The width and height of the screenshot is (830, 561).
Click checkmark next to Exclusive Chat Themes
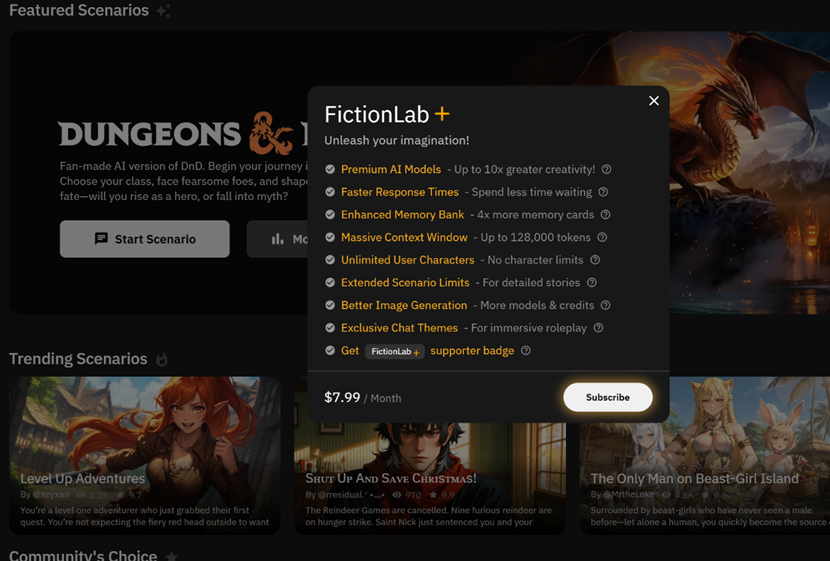(x=330, y=328)
